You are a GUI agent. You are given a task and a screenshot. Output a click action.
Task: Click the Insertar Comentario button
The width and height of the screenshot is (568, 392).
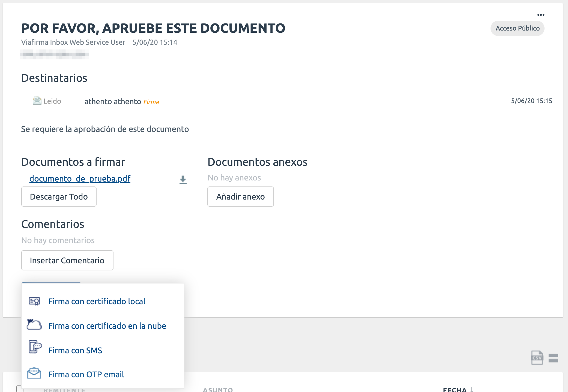(67, 260)
